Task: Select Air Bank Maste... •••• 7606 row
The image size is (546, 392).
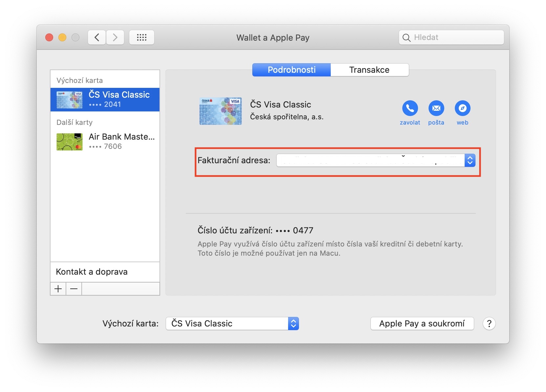Action: [105, 142]
